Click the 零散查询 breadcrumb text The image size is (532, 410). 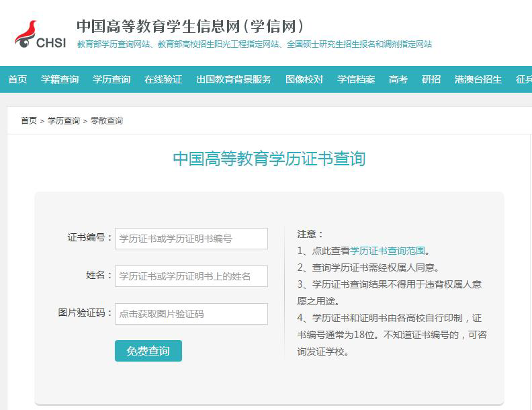point(107,121)
